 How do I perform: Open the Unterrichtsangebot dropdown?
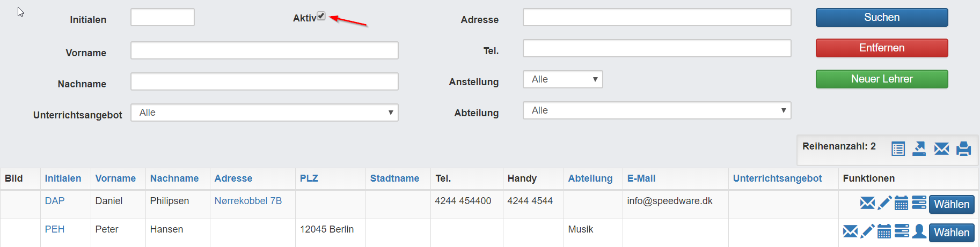[x=265, y=113]
